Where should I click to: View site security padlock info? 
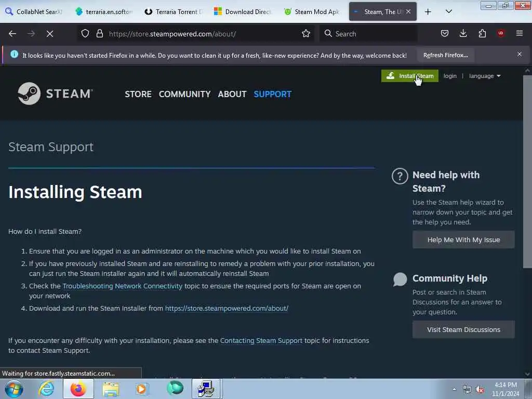(99, 34)
